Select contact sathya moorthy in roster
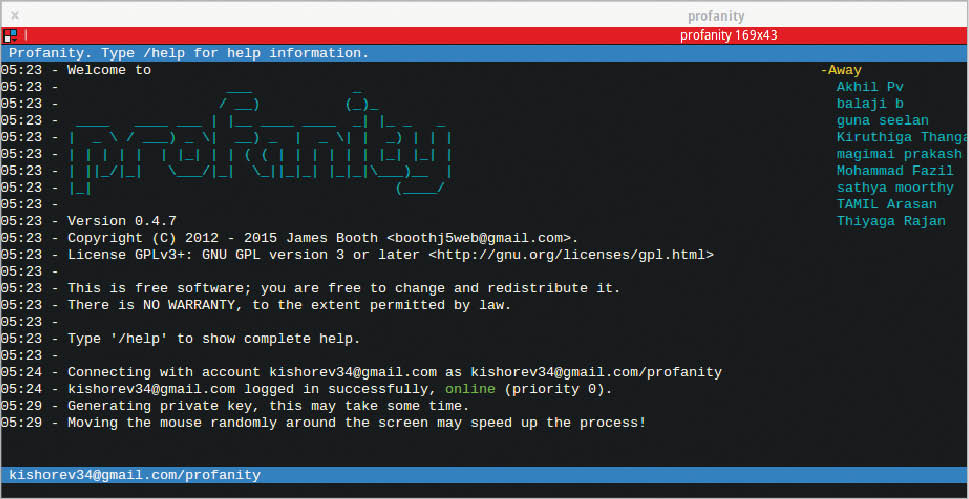The height and width of the screenshot is (499, 969). (x=895, y=187)
